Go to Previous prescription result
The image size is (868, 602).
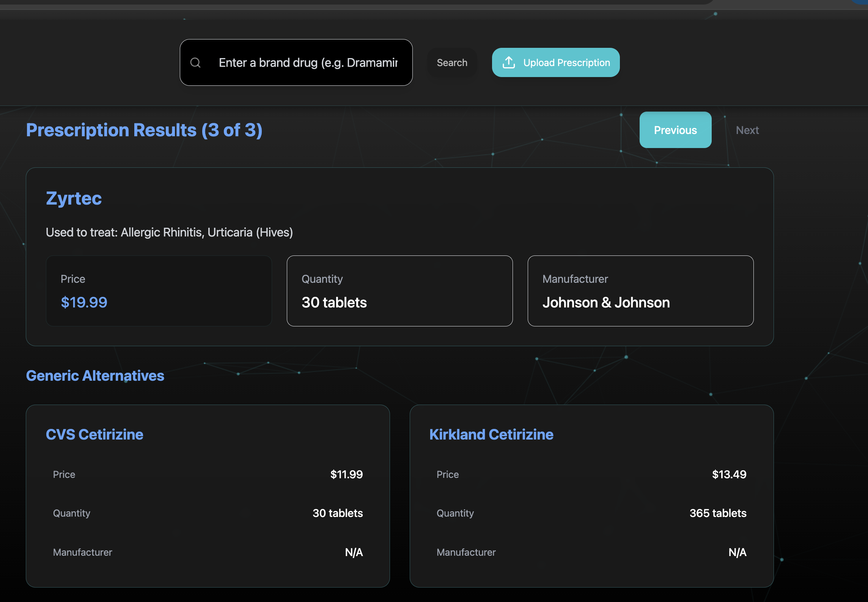click(x=675, y=130)
